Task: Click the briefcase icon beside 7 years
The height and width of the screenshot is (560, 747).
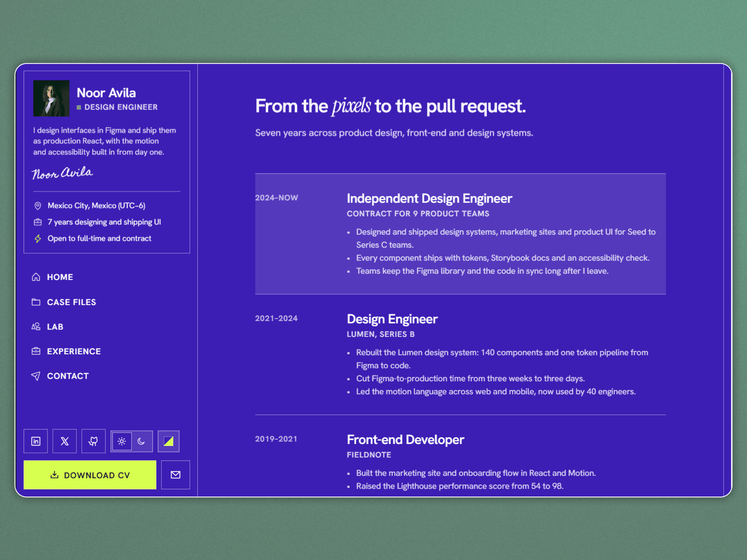Action: 38,222
